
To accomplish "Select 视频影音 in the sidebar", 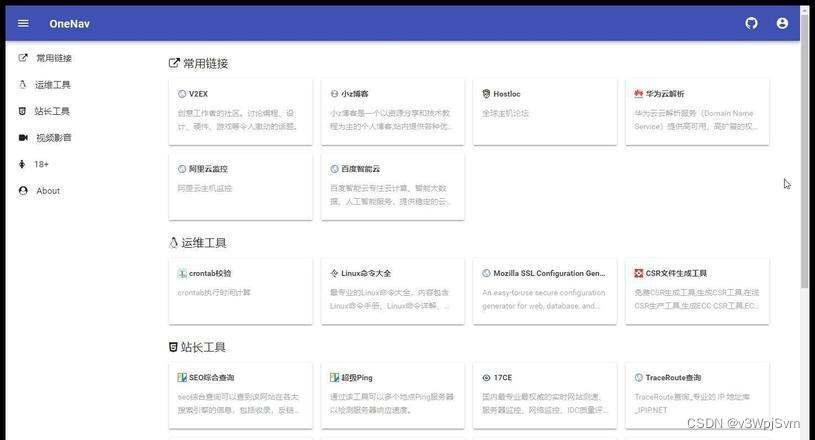I will [x=54, y=138].
